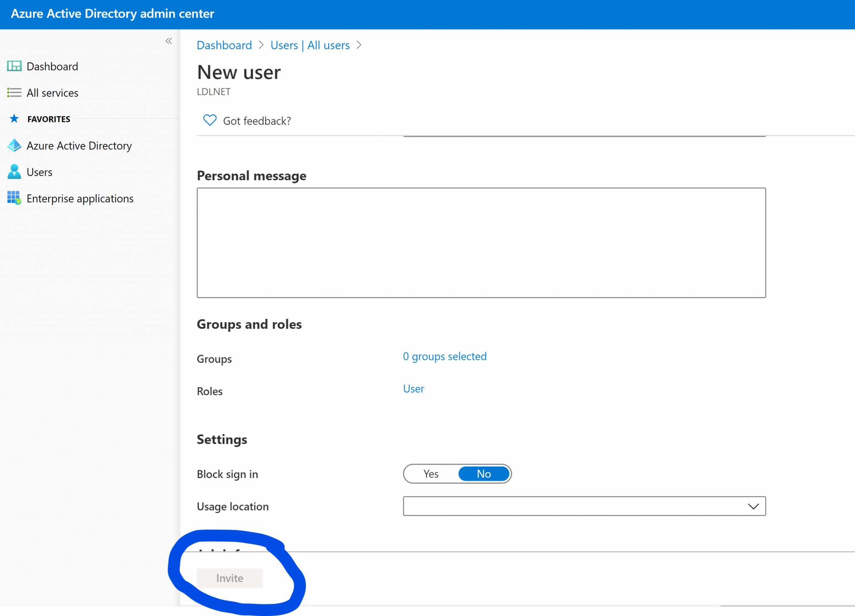The height and width of the screenshot is (616, 855).
Task: Open the Usage location dropdown
Action: point(753,506)
